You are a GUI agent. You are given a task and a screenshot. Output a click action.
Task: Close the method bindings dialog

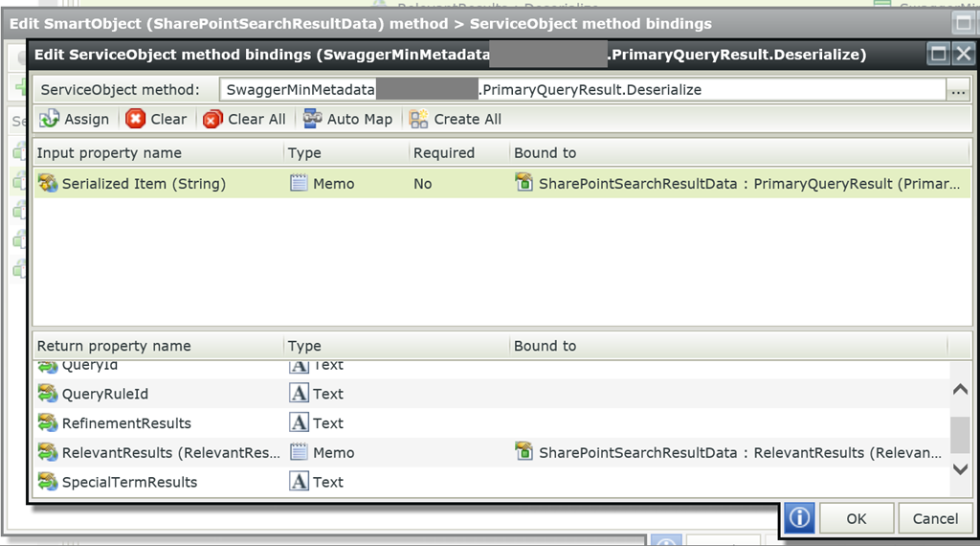pos(963,55)
